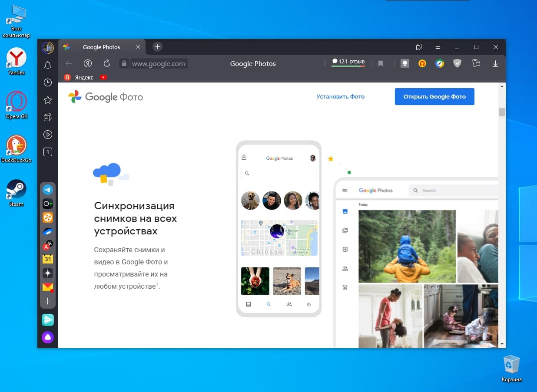Open the browser hamburger menu
Screen dimensions: 537x392
point(438,47)
